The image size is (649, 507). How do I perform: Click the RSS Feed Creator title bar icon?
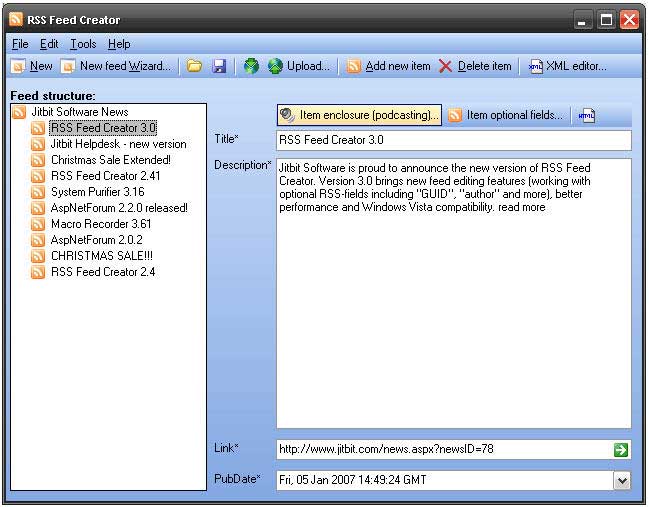click(16, 19)
